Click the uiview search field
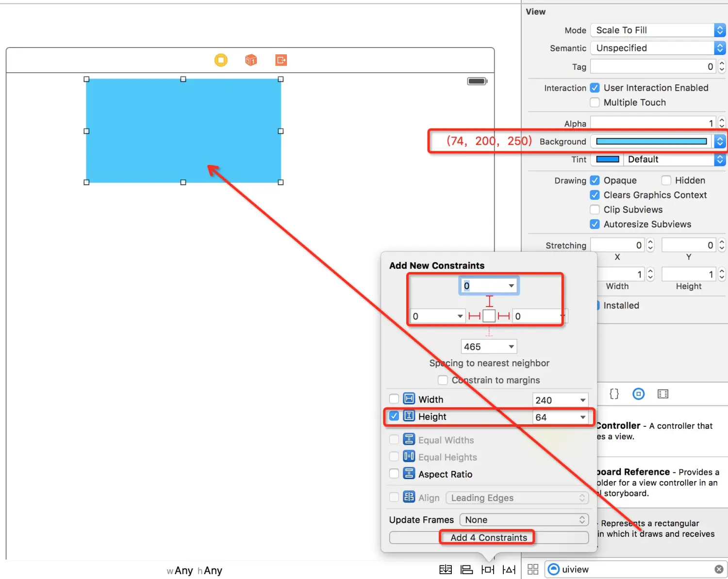 click(636, 569)
